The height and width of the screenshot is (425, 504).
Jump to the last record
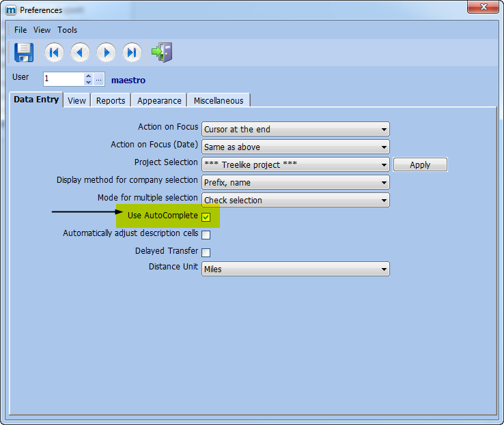tap(132, 53)
